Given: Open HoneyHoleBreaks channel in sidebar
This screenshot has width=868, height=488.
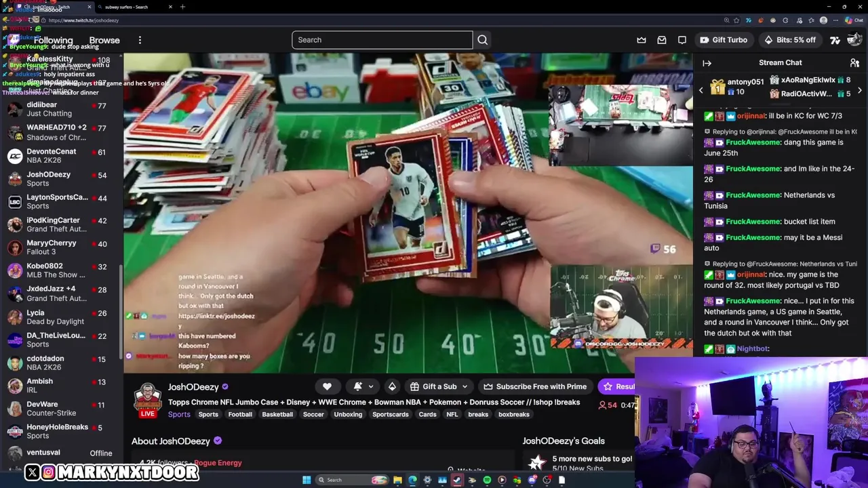Looking at the screenshot, I should point(61,431).
